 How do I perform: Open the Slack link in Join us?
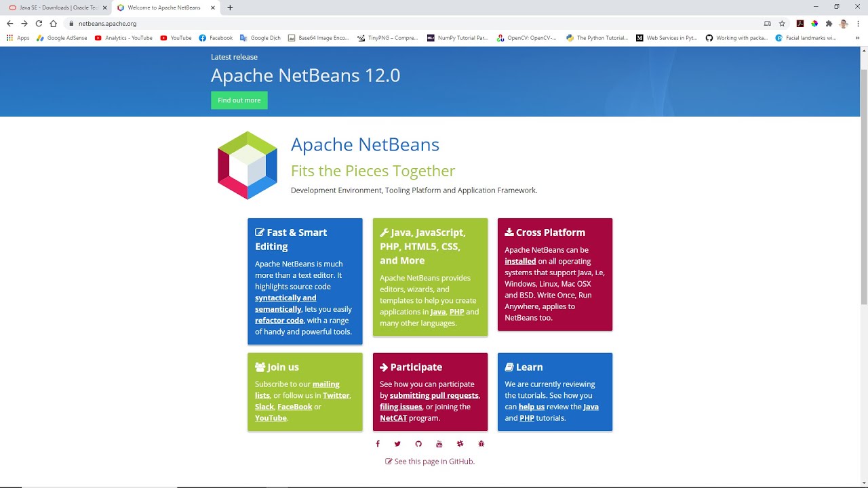(x=264, y=407)
